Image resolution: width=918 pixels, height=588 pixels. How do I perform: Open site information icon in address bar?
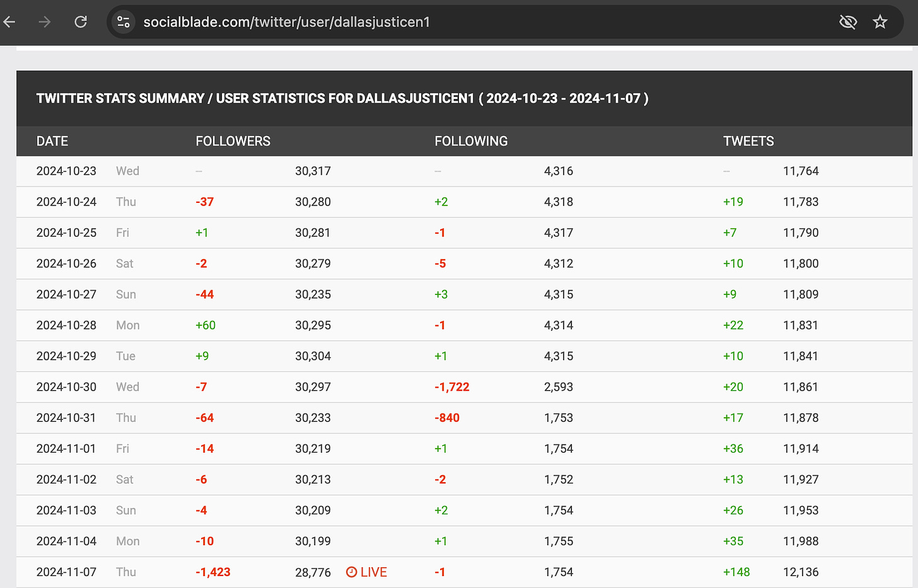(x=124, y=22)
